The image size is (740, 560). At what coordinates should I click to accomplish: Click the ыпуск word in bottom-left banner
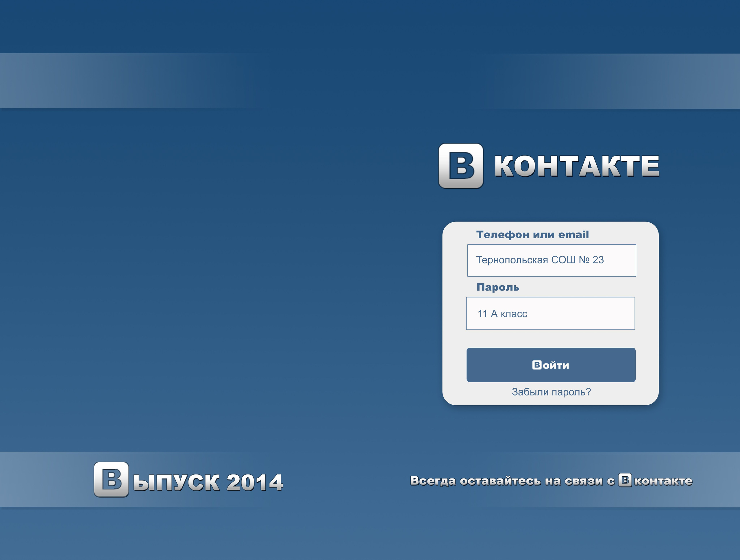pos(176,483)
